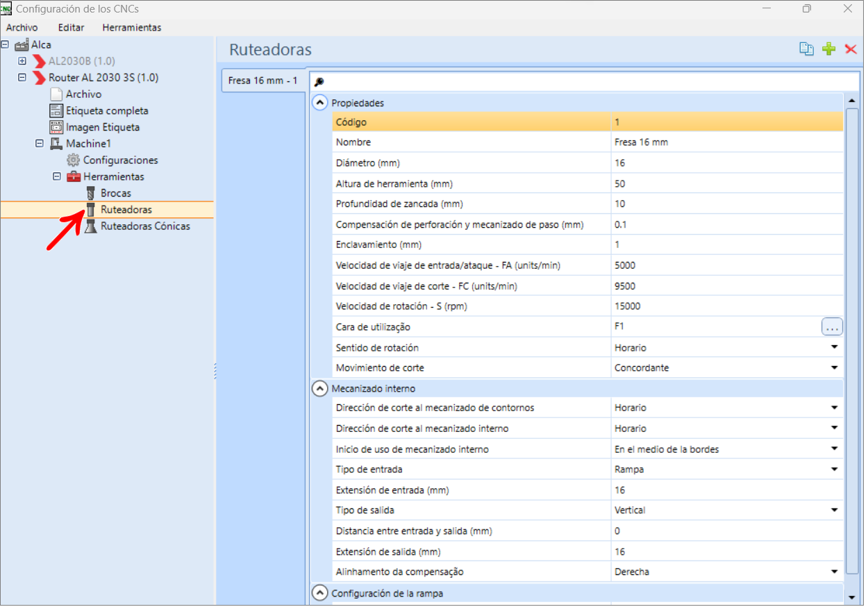Select the Etiqueta completa label icon
Image resolution: width=868 pixels, height=607 pixels.
tap(56, 110)
